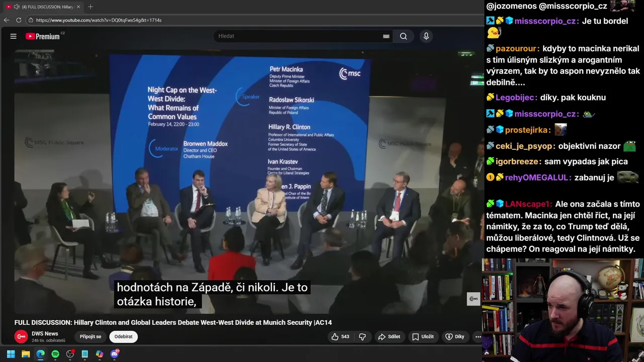Screen dimensions: 644x362
Task: Join the channel with Připojit se
Action: [91, 337]
